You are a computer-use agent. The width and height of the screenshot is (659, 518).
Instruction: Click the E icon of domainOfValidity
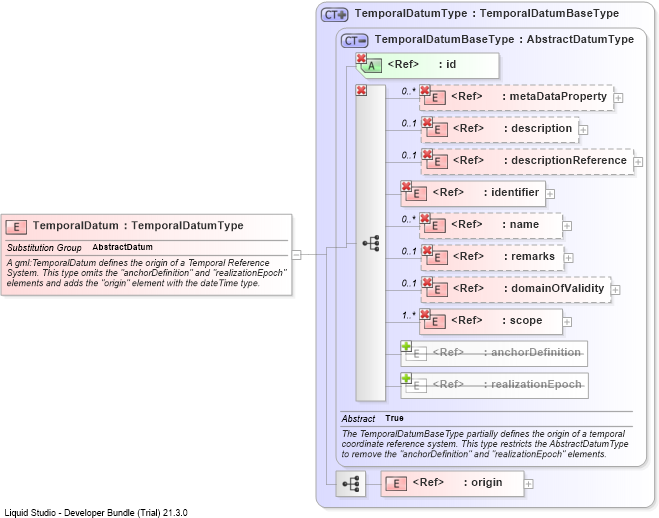pyautogui.click(x=437, y=290)
